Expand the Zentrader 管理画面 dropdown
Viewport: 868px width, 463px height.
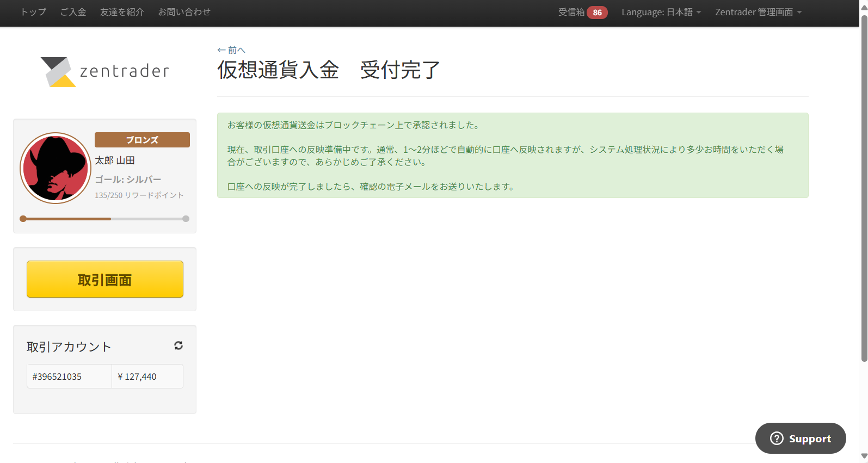[x=759, y=12]
